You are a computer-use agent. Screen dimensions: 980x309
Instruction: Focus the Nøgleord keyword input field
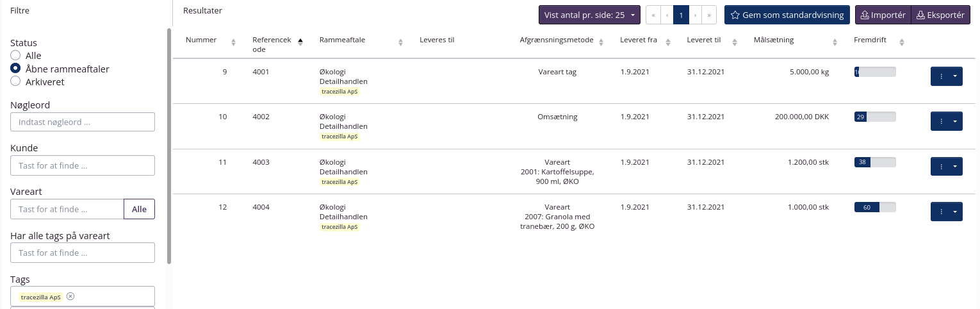coord(83,122)
